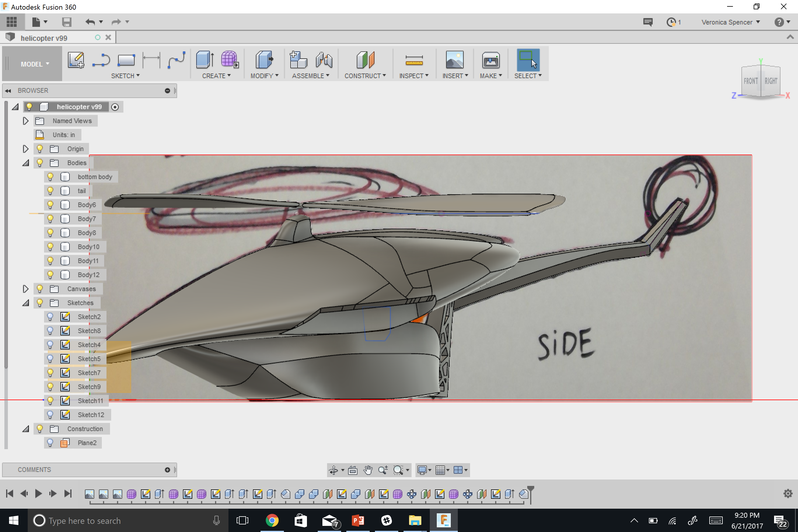
Task: Click the Measure inspect icon
Action: [414, 61]
